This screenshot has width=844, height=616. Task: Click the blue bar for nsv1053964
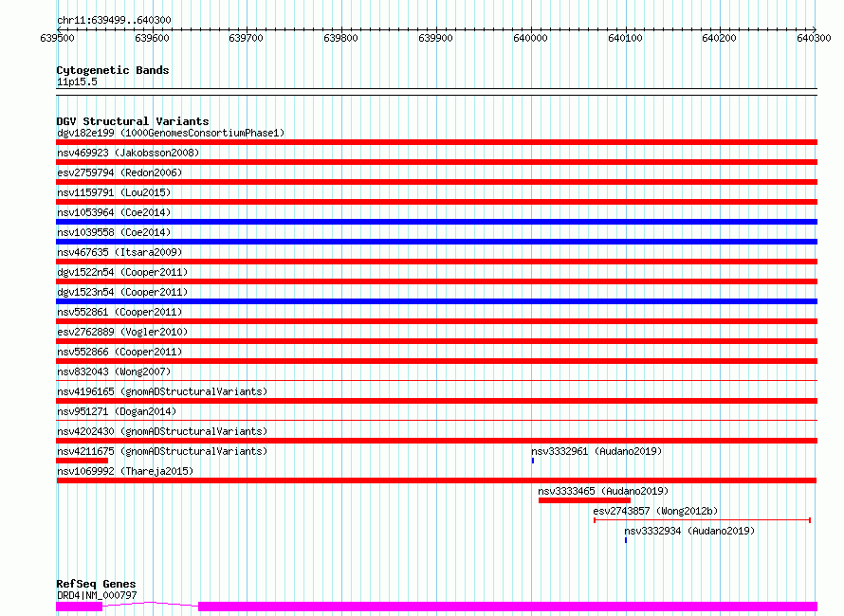(x=436, y=222)
